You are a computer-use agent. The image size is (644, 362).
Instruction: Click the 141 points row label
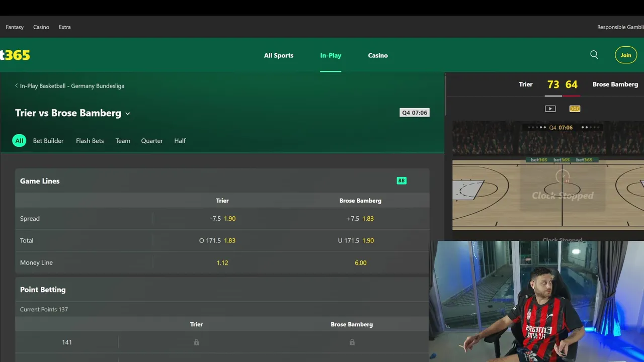pos(67,342)
